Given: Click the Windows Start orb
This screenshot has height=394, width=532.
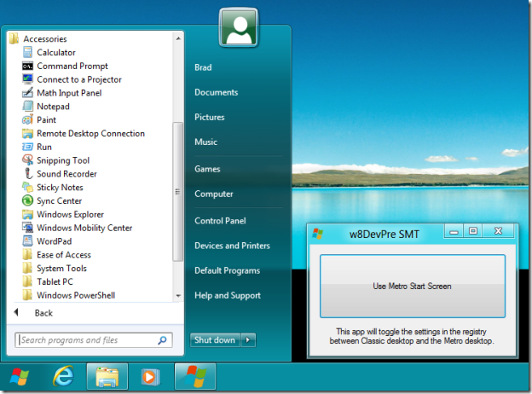Looking at the screenshot, I should [20, 376].
